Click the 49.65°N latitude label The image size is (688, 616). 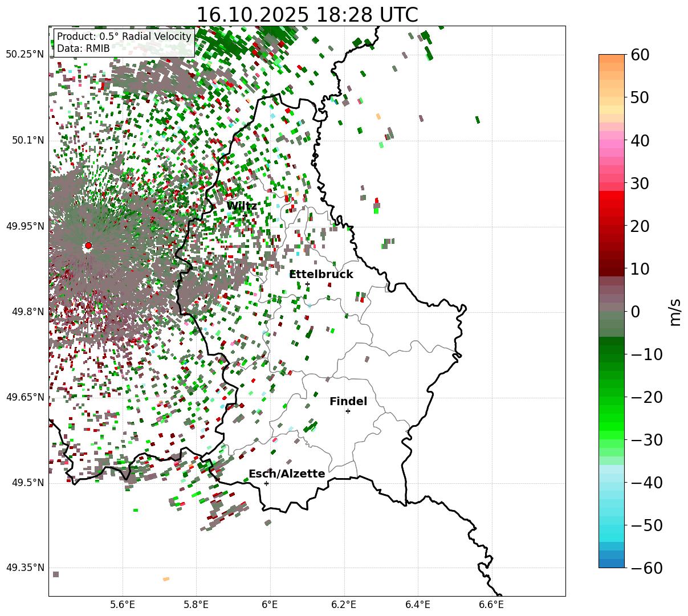click(25, 397)
